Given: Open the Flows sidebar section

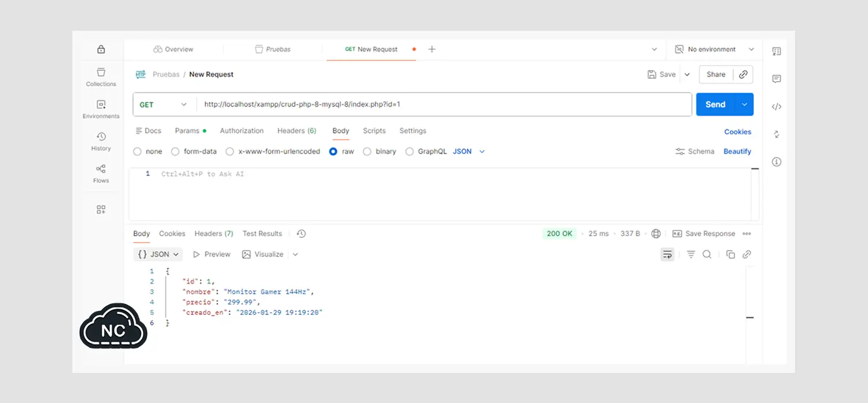Looking at the screenshot, I should (x=101, y=174).
